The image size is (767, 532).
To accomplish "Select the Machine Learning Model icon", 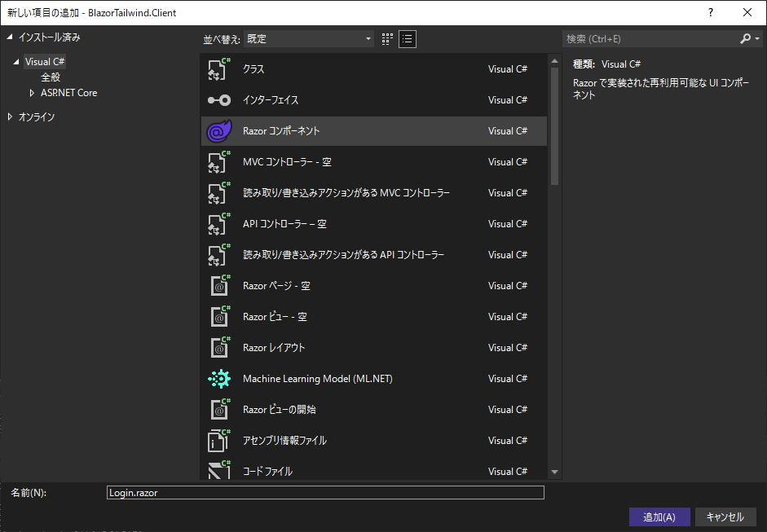I will [x=218, y=379].
